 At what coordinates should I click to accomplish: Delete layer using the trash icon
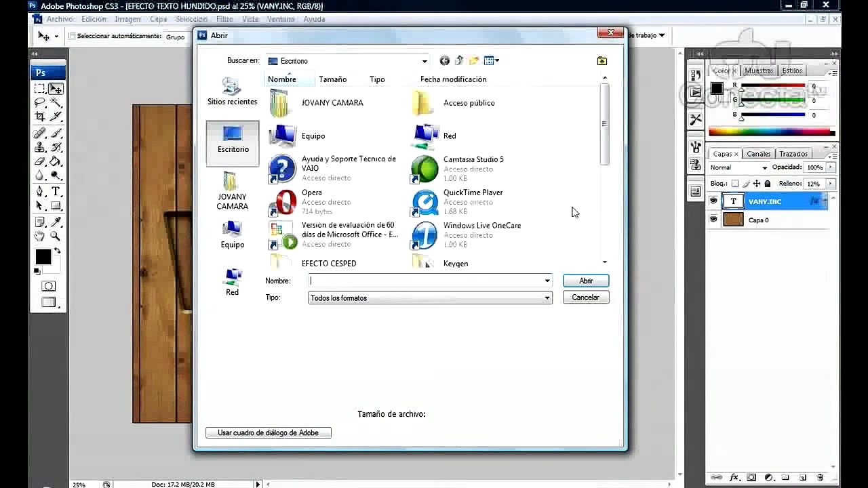pos(820,477)
